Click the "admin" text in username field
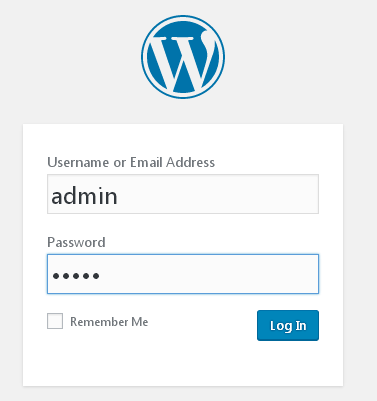Screen dimensions: 377x401 point(84,196)
